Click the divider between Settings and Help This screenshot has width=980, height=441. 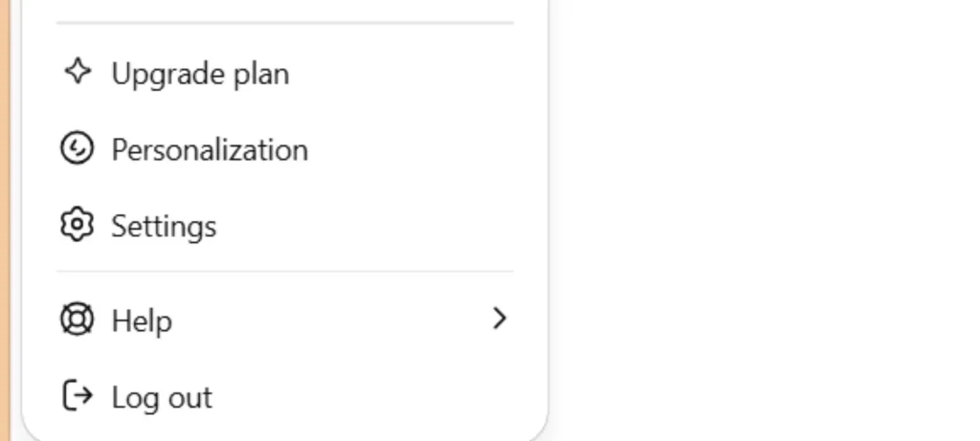coord(284,272)
